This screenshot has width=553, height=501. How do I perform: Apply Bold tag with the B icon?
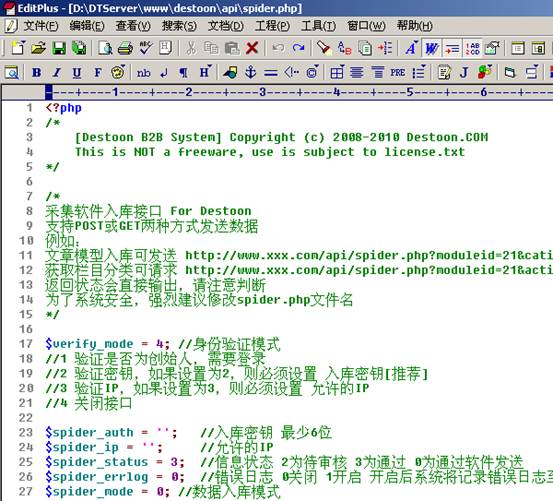pyautogui.click(x=36, y=73)
